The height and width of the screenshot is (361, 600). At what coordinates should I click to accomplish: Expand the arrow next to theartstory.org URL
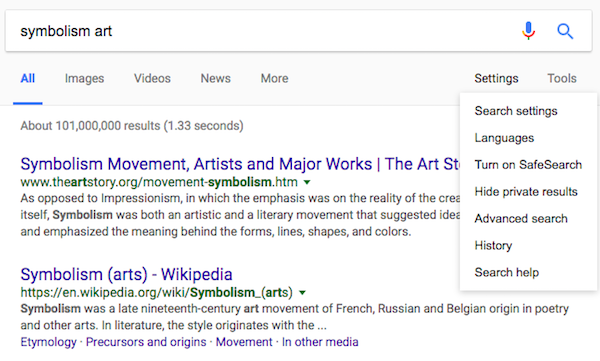point(307,183)
